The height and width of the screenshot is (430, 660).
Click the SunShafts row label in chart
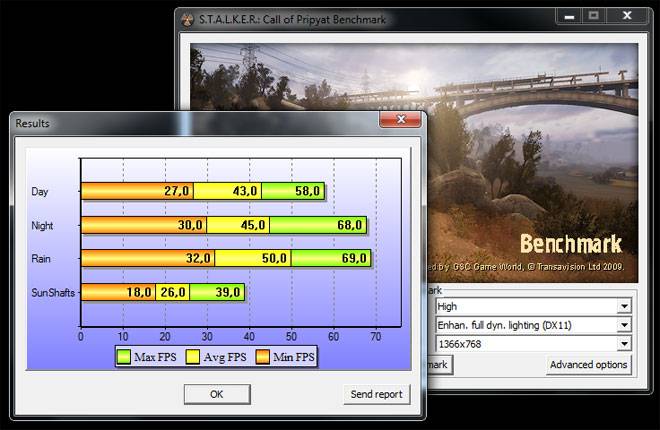point(53,292)
